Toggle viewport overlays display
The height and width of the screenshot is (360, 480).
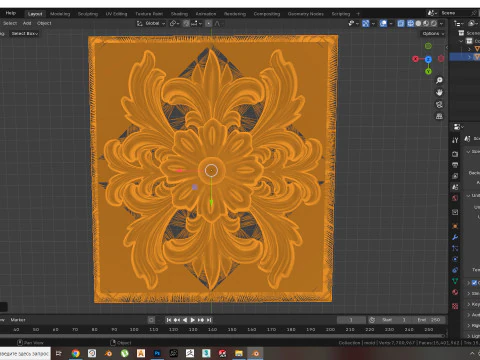383,23
